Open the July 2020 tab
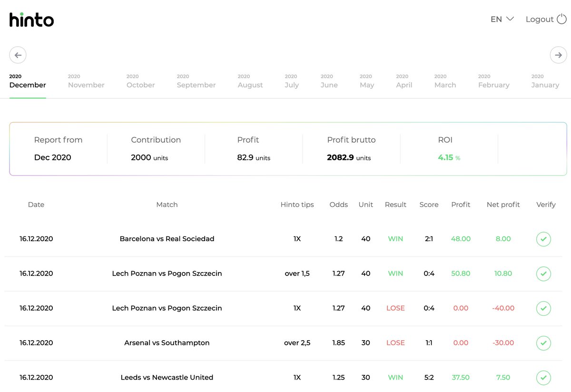This screenshot has height=392, width=571. [x=292, y=81]
